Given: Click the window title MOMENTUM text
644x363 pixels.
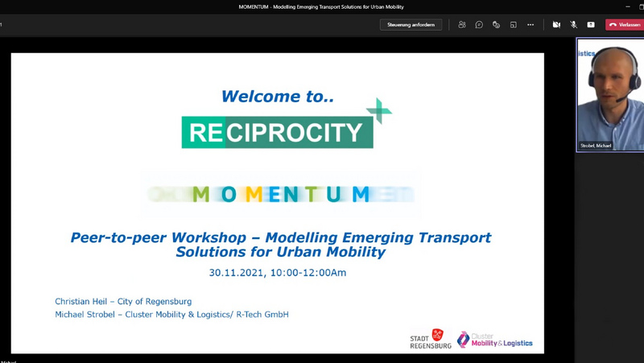Looking at the screenshot, I should (x=321, y=6).
